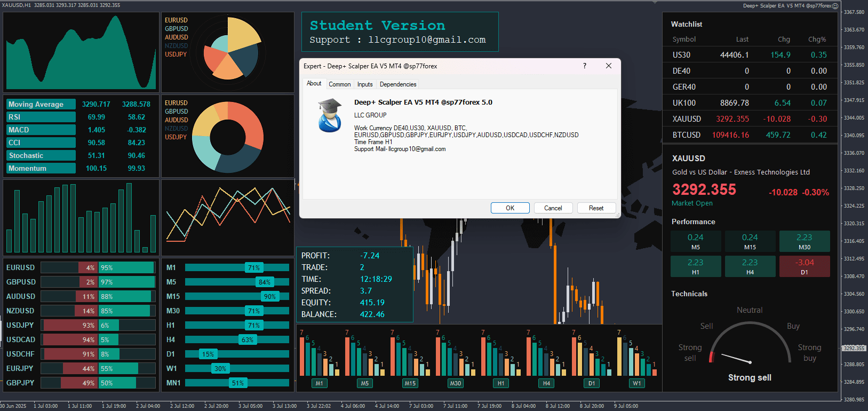Screen dimensions: 868x411
Task: Confirm the dialog with the OK button
Action: point(510,208)
